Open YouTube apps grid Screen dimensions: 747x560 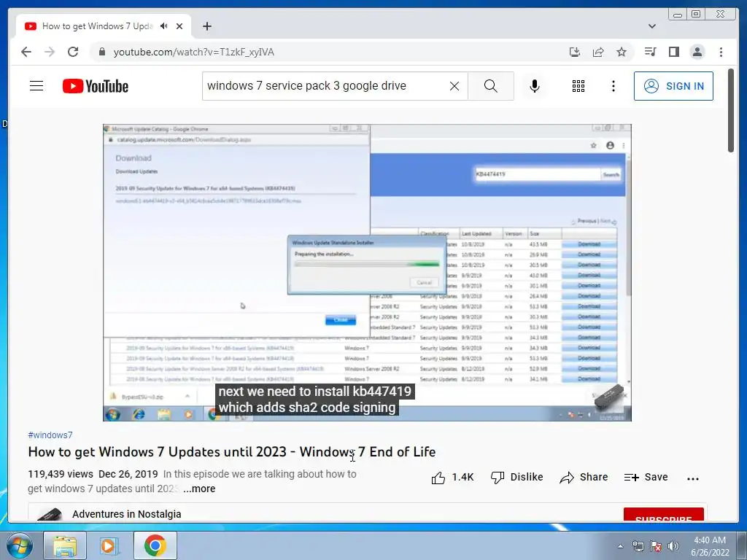click(578, 86)
